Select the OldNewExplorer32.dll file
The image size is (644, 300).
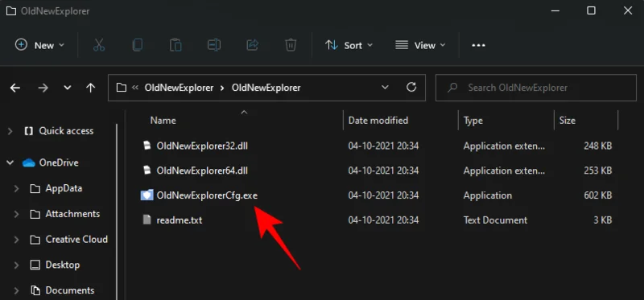click(202, 146)
